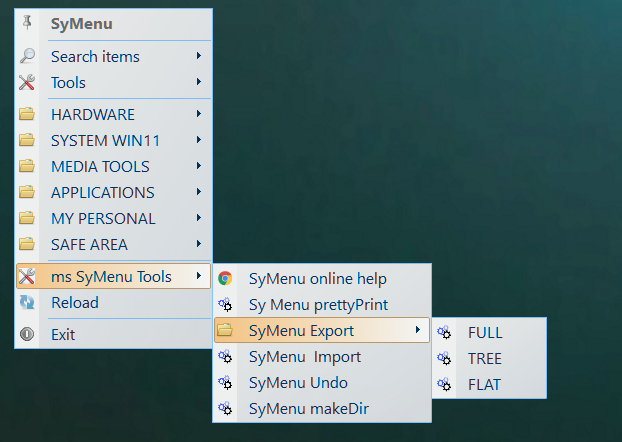Viewport: 622px width, 442px height.
Task: Click the HARDWARE folder icon
Action: [27, 114]
